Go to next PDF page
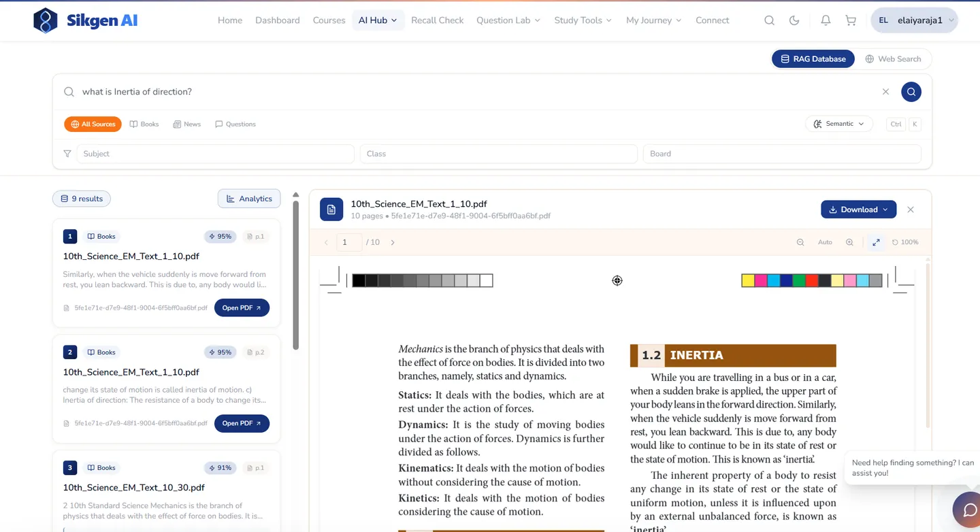The image size is (980, 532). point(393,242)
